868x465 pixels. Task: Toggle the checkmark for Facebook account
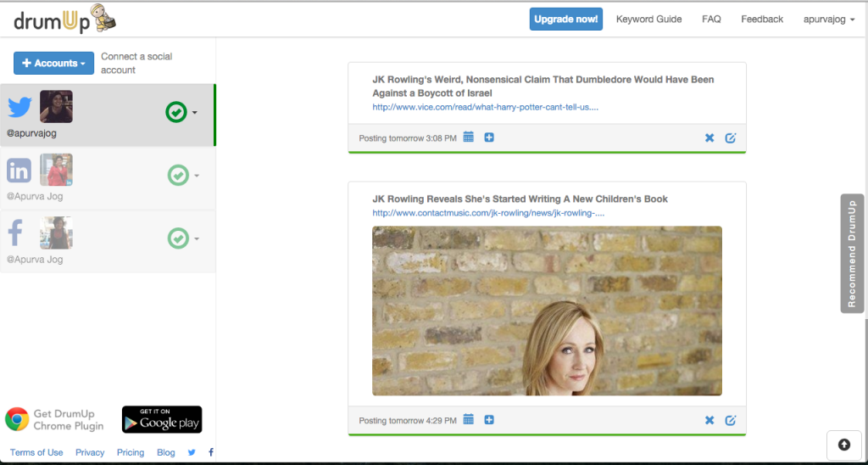178,239
